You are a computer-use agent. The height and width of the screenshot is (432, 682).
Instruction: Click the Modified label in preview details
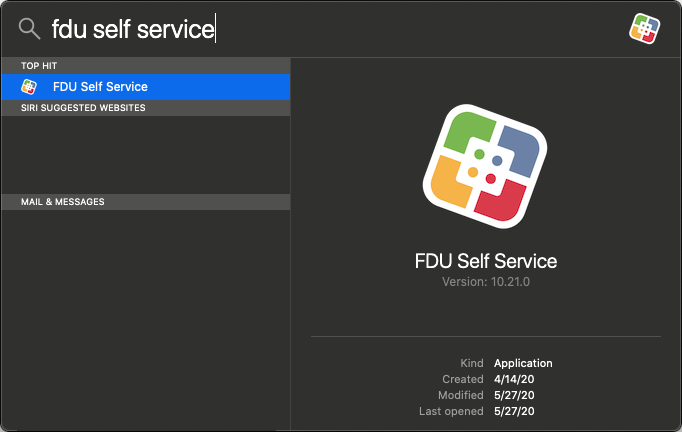pyautogui.click(x=461, y=395)
